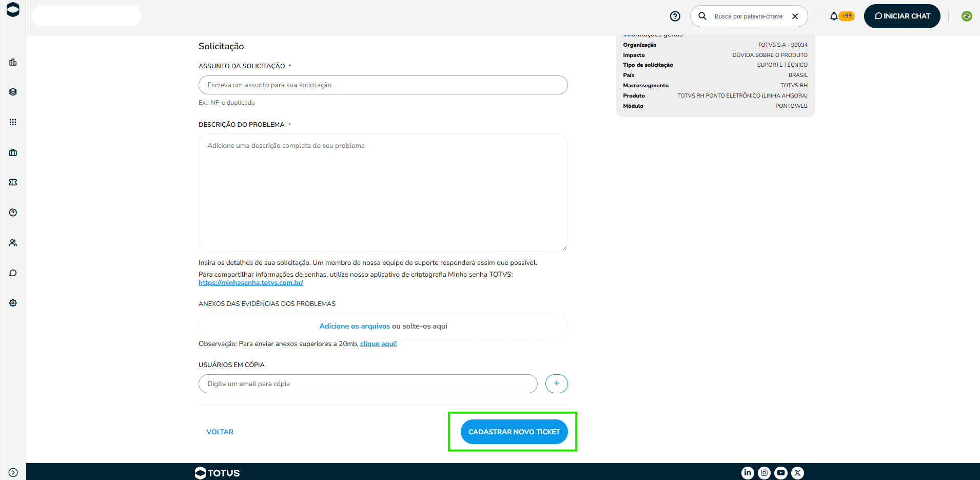Select 'DÚVIDA SOBRE O PRODUTO' impact text

click(x=770, y=55)
